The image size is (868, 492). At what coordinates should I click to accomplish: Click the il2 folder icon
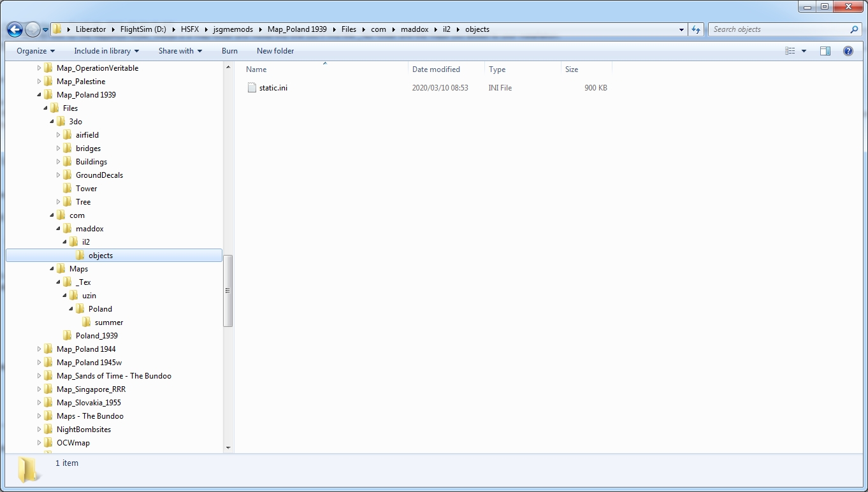tap(73, 242)
